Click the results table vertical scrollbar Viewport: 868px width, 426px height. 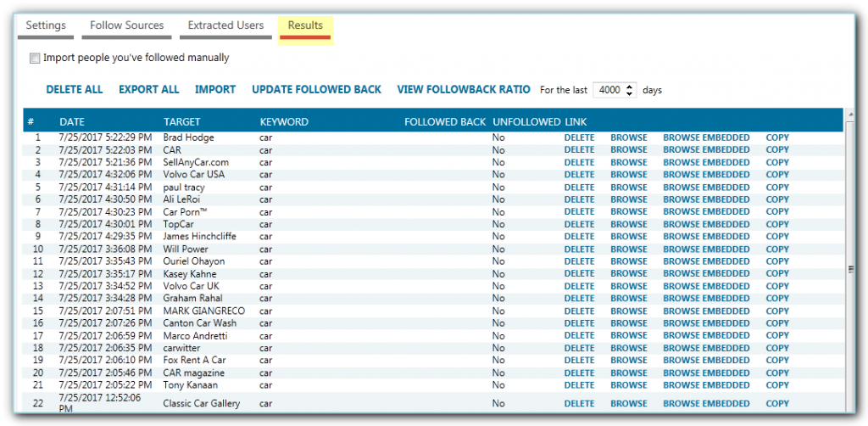click(x=851, y=261)
